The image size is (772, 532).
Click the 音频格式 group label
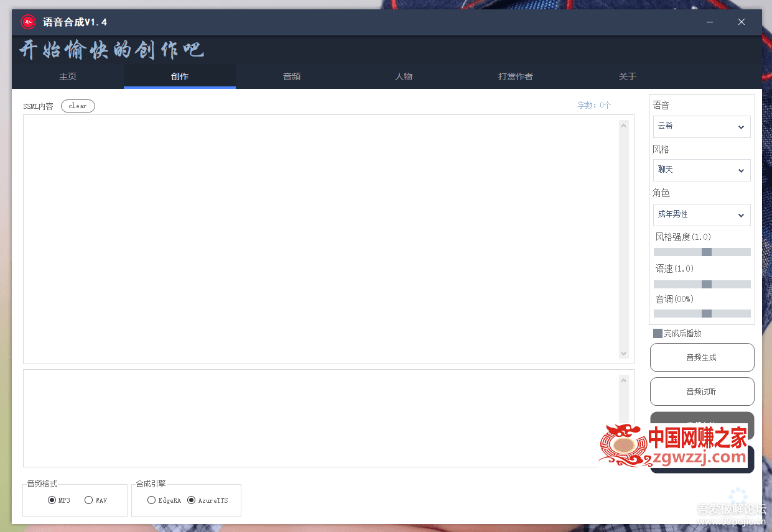click(x=42, y=484)
